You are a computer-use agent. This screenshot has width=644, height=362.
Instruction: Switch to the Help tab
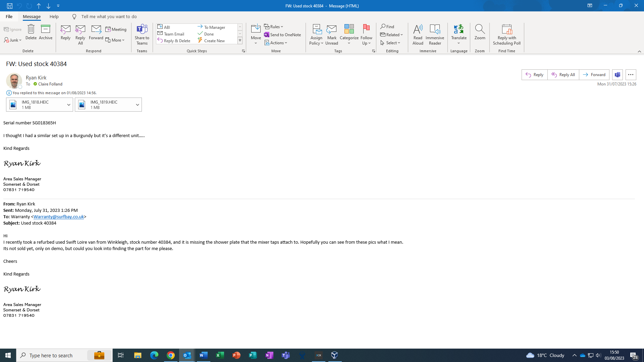point(54,16)
